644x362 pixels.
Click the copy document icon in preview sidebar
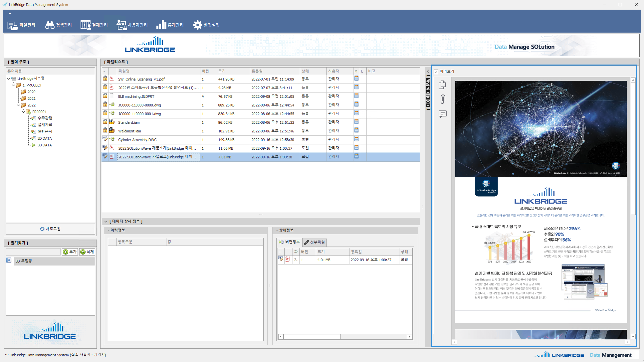442,85
